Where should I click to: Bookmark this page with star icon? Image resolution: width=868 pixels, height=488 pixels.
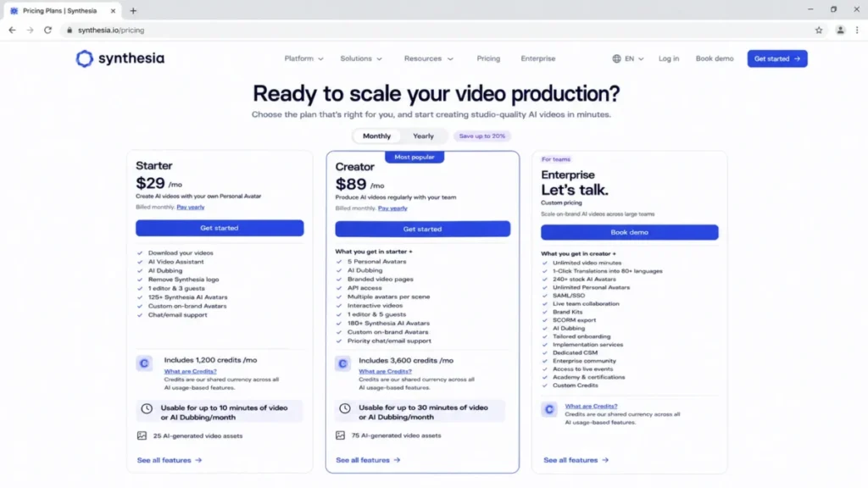pyautogui.click(x=819, y=30)
